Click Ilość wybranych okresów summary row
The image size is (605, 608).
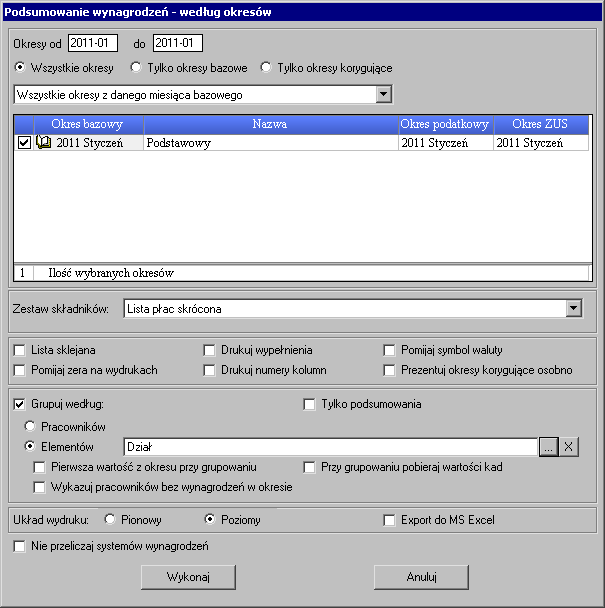[302, 273]
